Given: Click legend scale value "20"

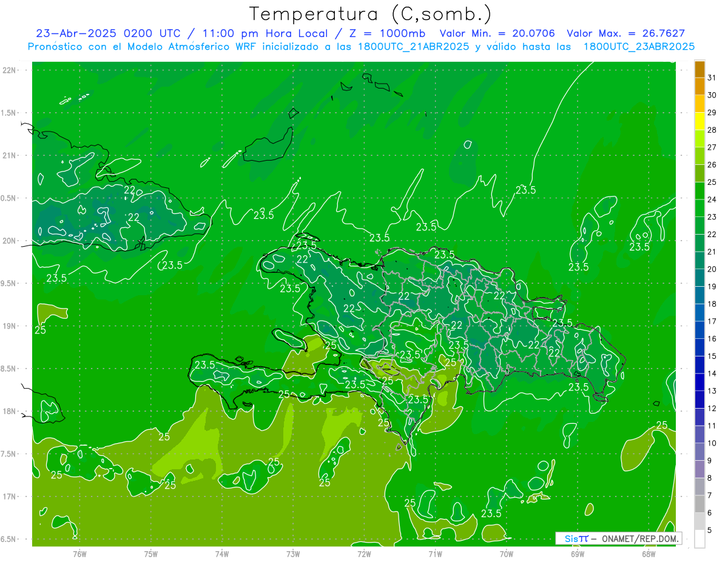Looking at the screenshot, I should pyautogui.click(x=712, y=269).
